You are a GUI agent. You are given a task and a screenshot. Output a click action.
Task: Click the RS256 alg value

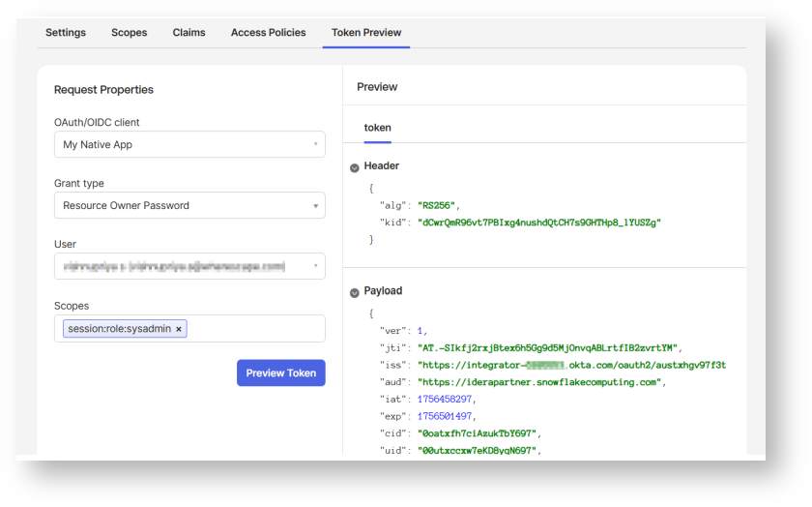[x=439, y=205]
